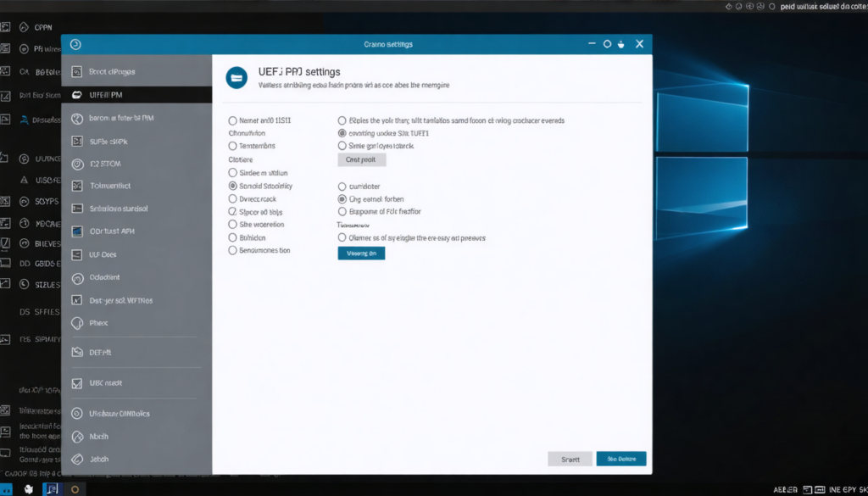Open the white app icon on the taskbar
The width and height of the screenshot is (868, 496).
[x=28, y=489]
